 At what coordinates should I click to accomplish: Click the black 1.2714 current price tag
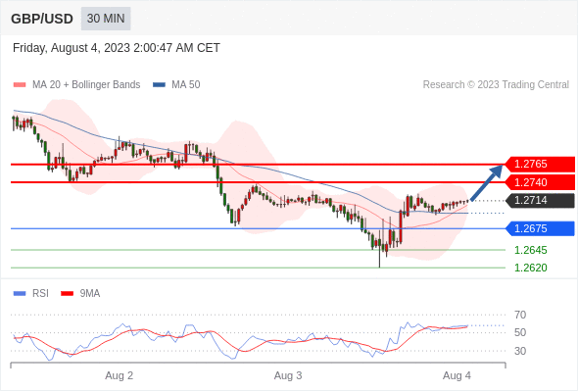click(540, 200)
